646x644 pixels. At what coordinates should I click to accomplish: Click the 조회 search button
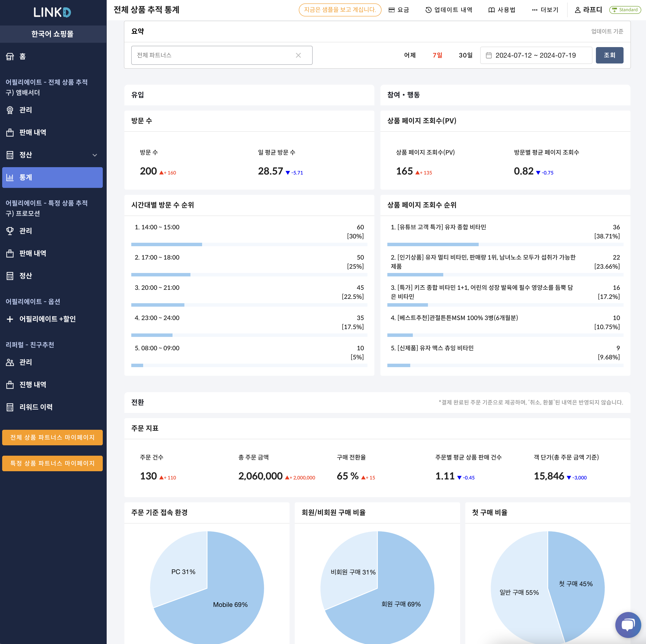pyautogui.click(x=610, y=55)
